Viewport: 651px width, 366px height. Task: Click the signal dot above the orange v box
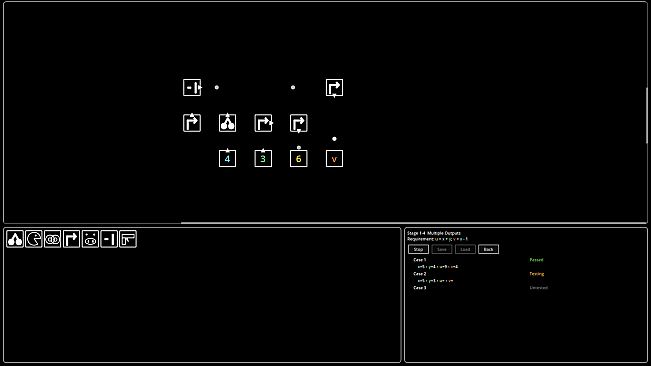pos(334,139)
